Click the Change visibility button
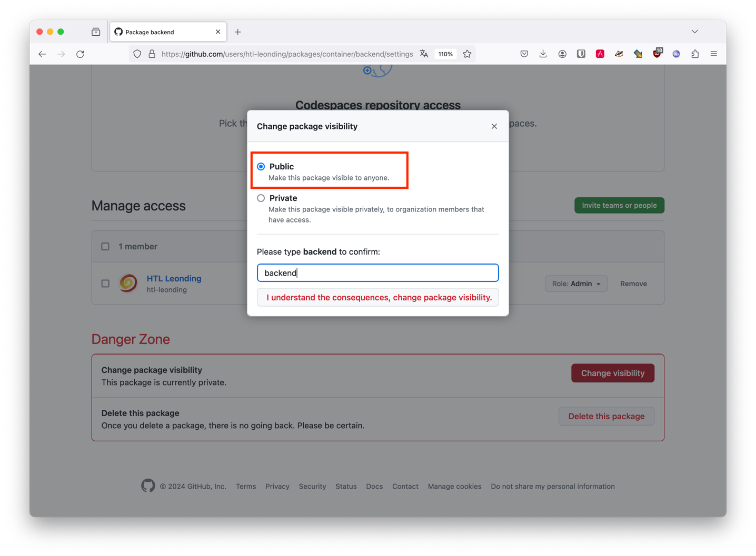756x556 pixels. (613, 373)
